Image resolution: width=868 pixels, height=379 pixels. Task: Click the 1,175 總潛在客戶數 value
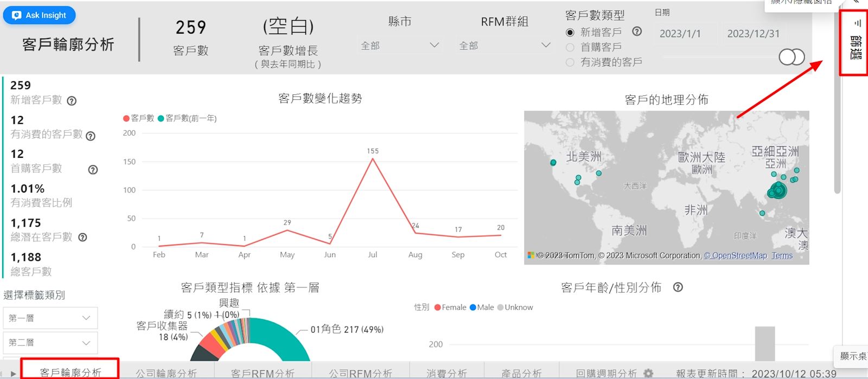pyautogui.click(x=25, y=223)
